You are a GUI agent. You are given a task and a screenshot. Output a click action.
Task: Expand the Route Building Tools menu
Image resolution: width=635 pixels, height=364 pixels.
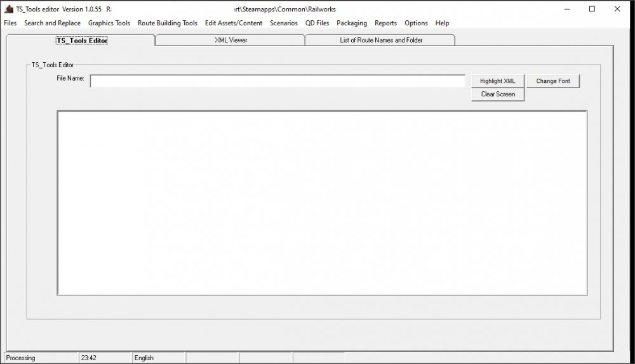[167, 23]
